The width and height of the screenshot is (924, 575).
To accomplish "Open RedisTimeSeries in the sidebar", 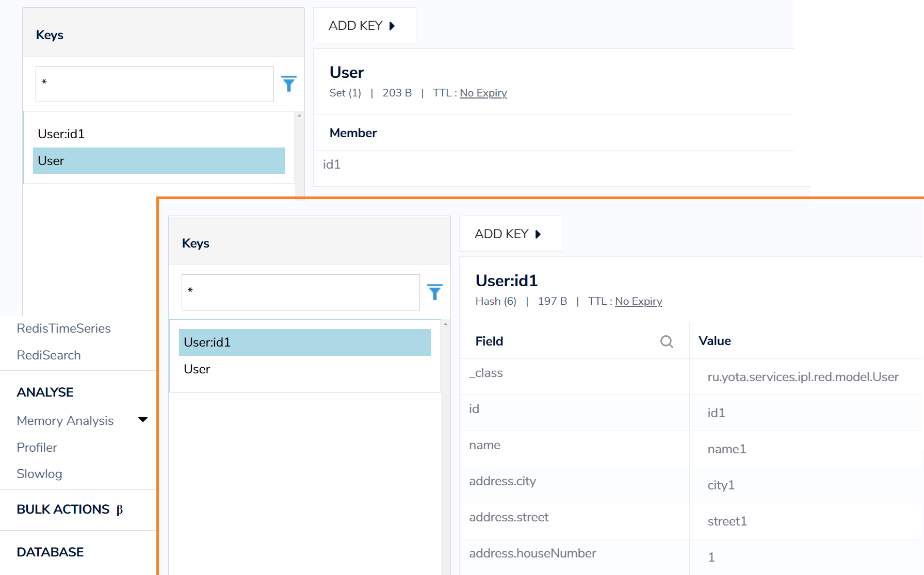I will (63, 328).
